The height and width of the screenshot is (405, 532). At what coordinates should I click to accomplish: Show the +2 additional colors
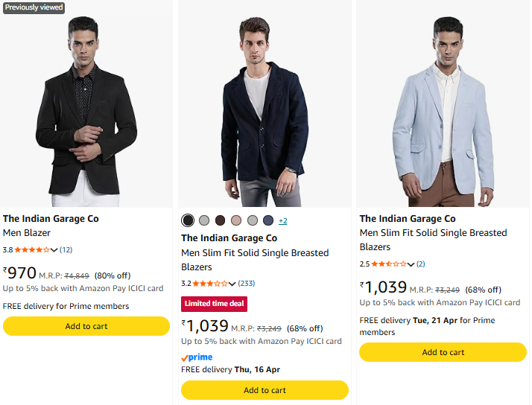[x=283, y=221]
